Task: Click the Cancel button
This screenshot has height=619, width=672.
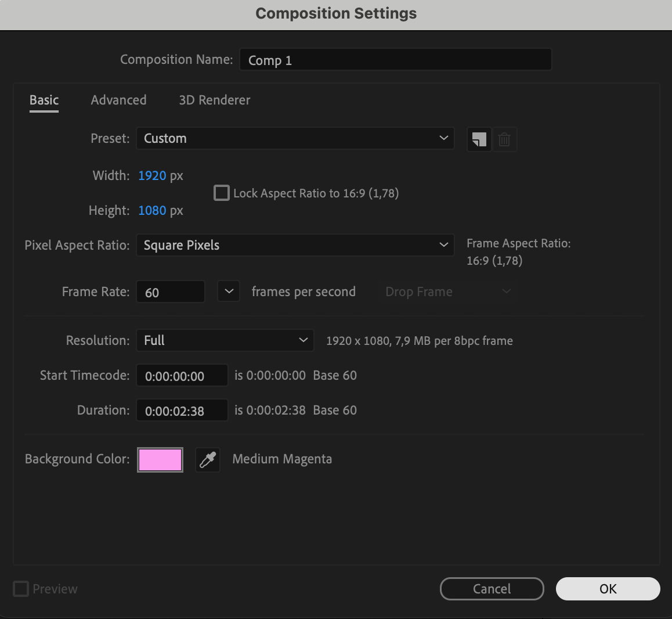Action: tap(492, 589)
